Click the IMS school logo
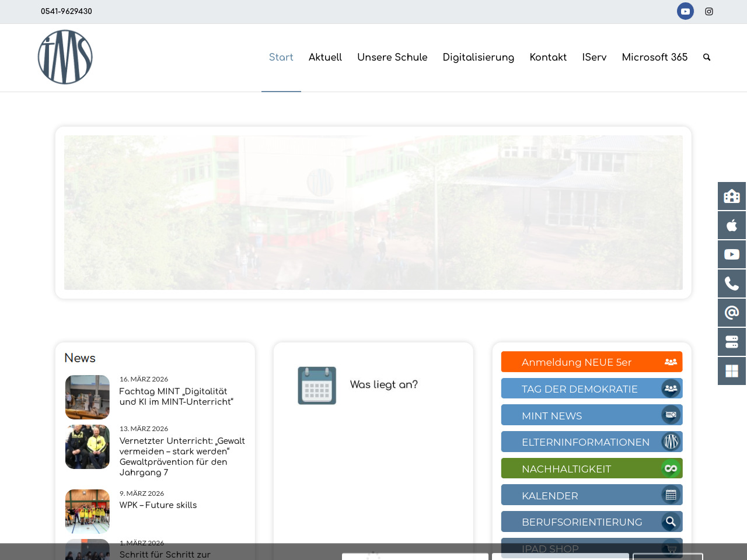This screenshot has height=560, width=747. (x=65, y=57)
